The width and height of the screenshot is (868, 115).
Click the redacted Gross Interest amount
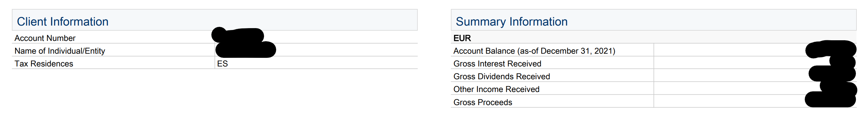pyautogui.click(x=842, y=63)
